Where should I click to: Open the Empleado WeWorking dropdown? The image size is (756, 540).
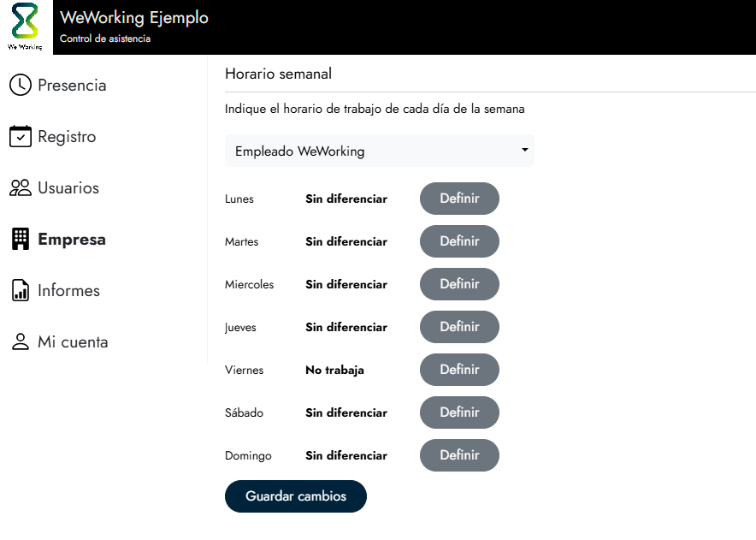click(379, 151)
